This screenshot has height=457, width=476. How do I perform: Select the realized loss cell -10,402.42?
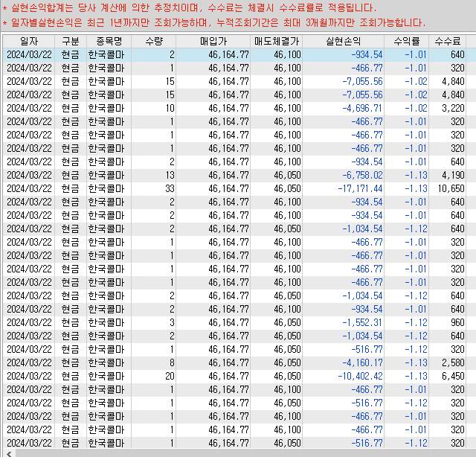pyautogui.click(x=344, y=376)
